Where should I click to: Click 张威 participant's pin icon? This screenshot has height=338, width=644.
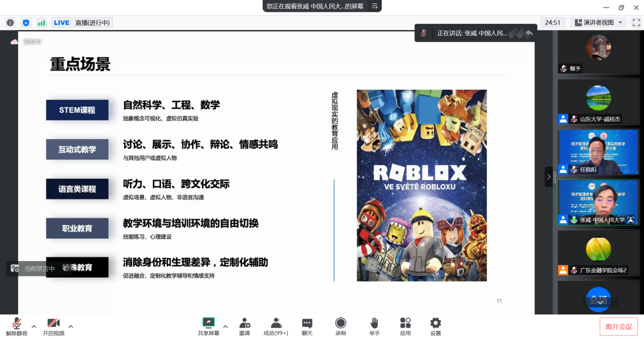click(x=631, y=220)
